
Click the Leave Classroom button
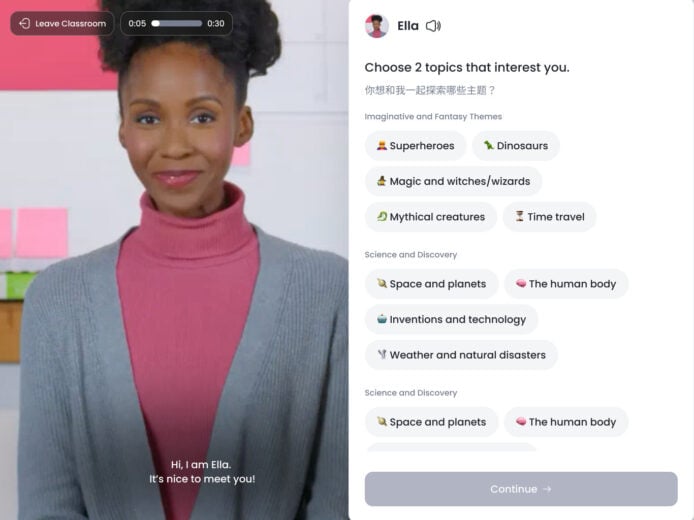62,23
